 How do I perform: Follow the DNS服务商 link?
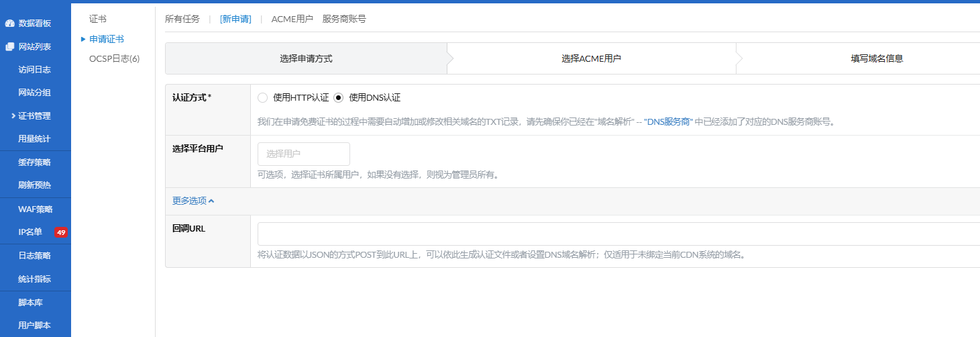click(668, 122)
